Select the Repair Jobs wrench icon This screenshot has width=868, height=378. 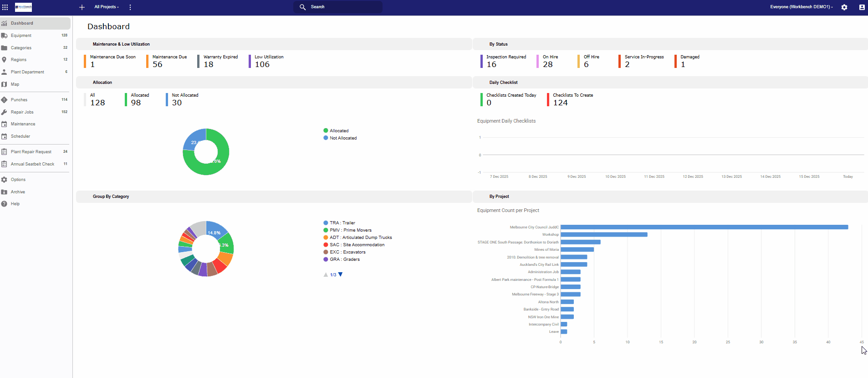coord(4,112)
